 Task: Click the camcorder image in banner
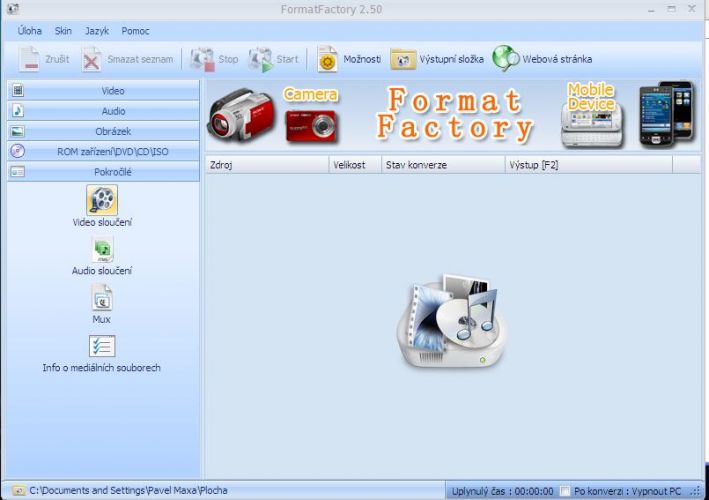[x=241, y=115]
